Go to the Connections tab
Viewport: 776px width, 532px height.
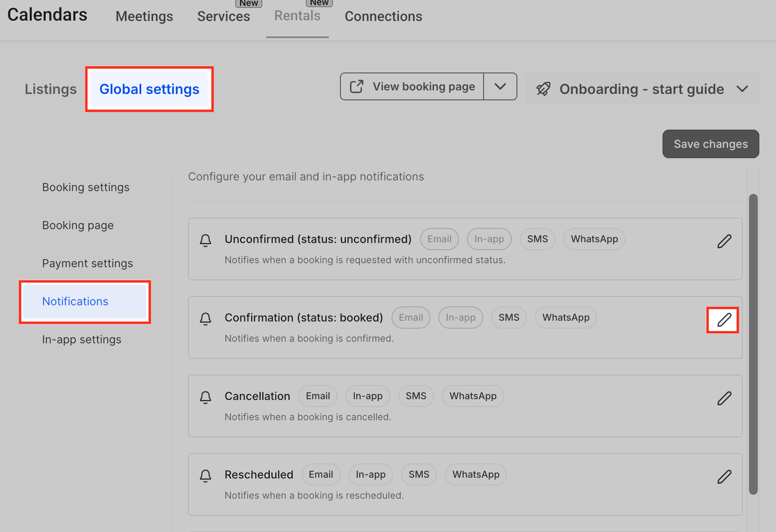point(383,16)
